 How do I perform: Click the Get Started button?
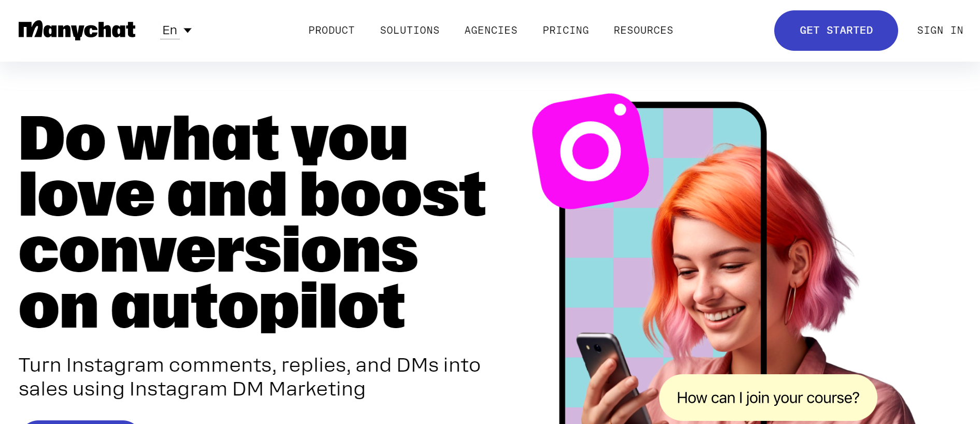[x=836, y=31]
